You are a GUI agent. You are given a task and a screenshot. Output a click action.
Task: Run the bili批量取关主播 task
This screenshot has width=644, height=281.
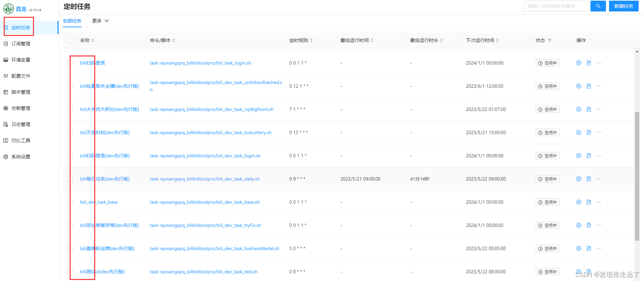point(578,86)
